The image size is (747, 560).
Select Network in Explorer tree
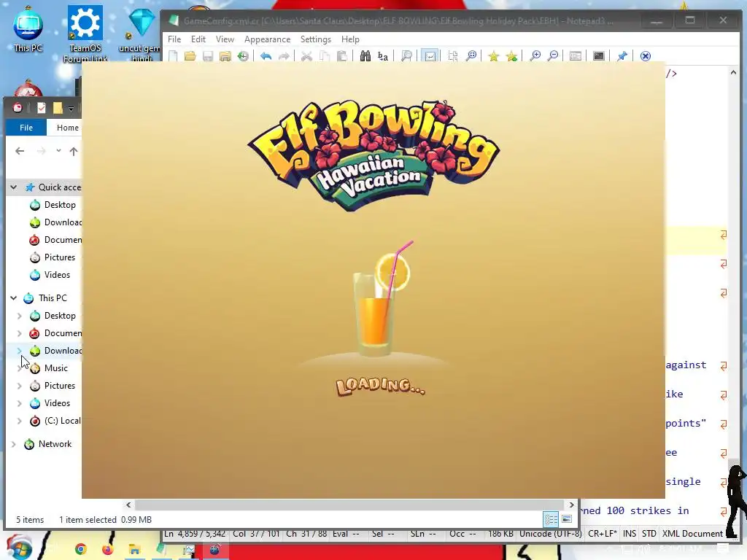55,444
